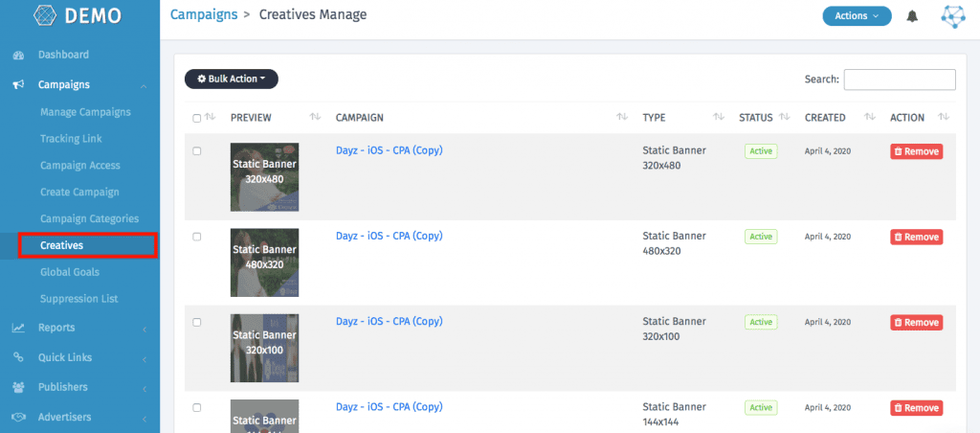
Task: Select the 480x320 Static Banner row checkbox
Action: (197, 237)
